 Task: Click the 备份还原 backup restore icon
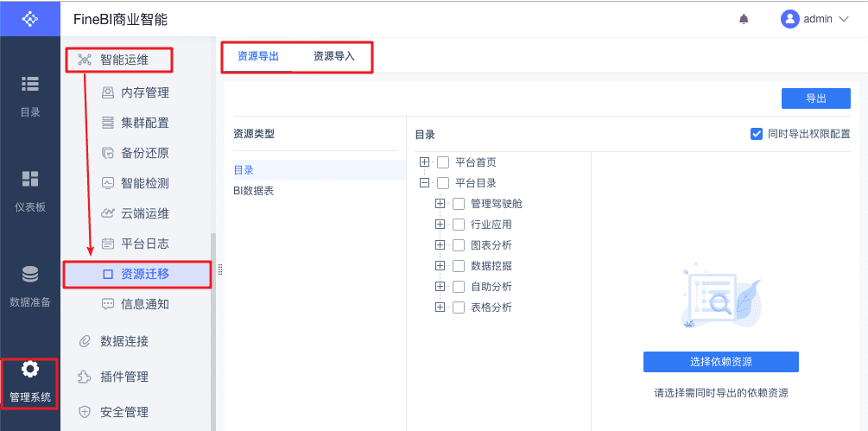pos(108,153)
